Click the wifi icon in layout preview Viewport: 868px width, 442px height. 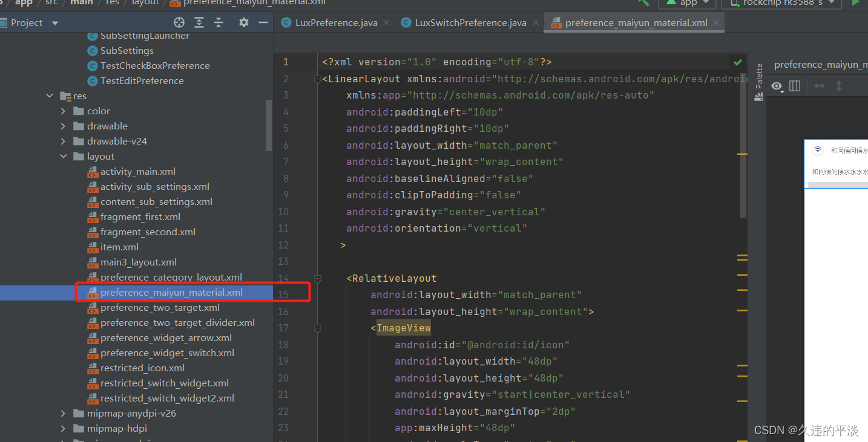click(x=818, y=150)
